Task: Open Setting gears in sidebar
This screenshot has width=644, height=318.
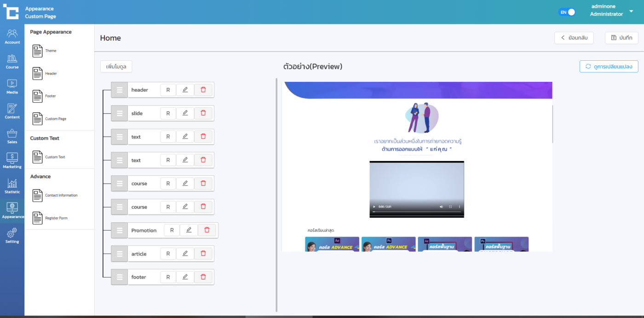Action: (x=12, y=235)
